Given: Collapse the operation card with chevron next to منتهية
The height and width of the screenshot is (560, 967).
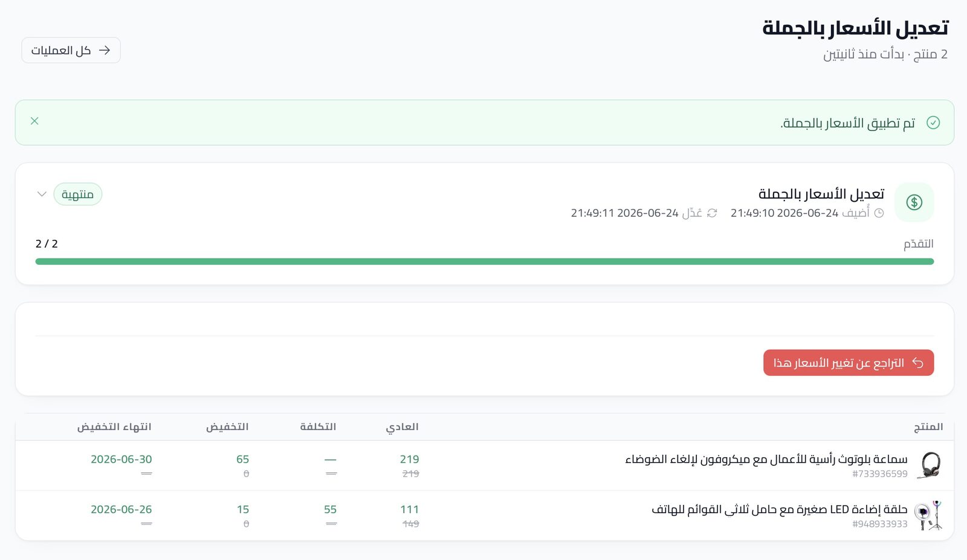Looking at the screenshot, I should pos(42,194).
